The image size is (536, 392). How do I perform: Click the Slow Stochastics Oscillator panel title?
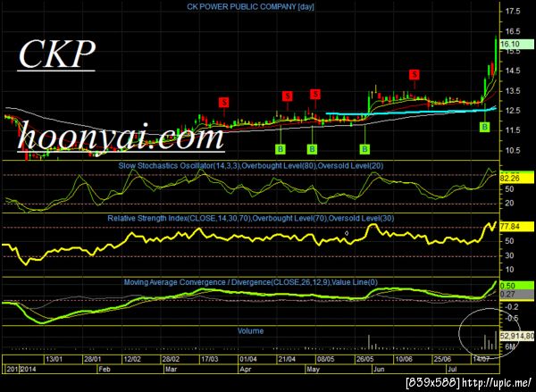point(250,166)
